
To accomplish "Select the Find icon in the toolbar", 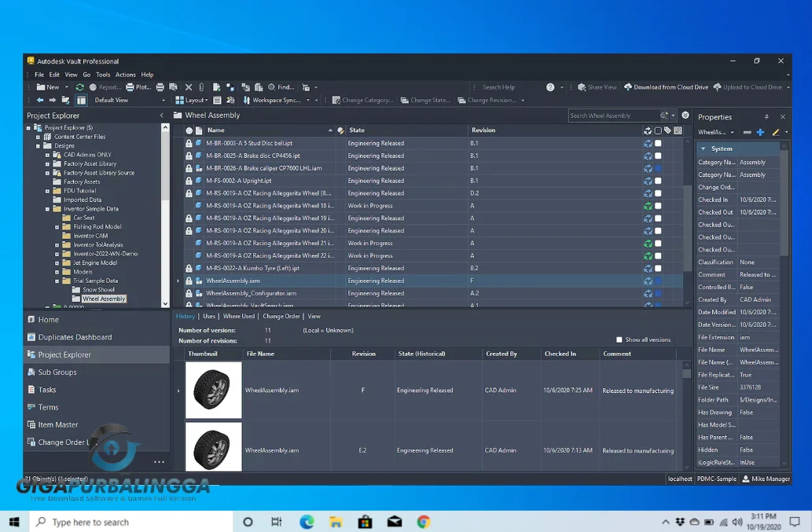I will (x=271, y=87).
